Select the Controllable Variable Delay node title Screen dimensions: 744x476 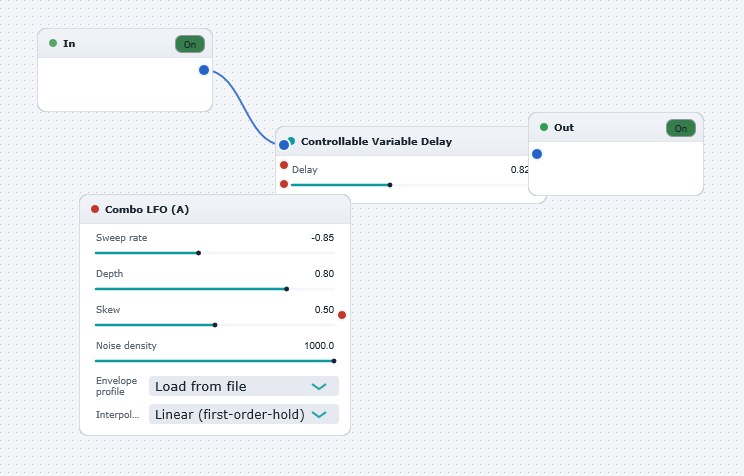pos(376,141)
